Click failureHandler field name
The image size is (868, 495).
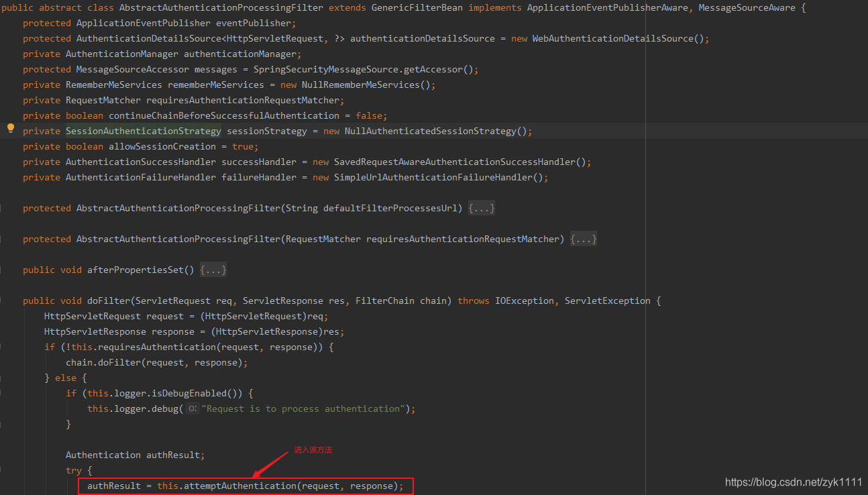259,178
